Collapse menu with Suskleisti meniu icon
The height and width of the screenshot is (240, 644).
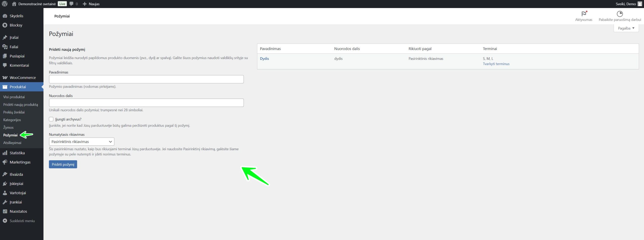[5, 221]
